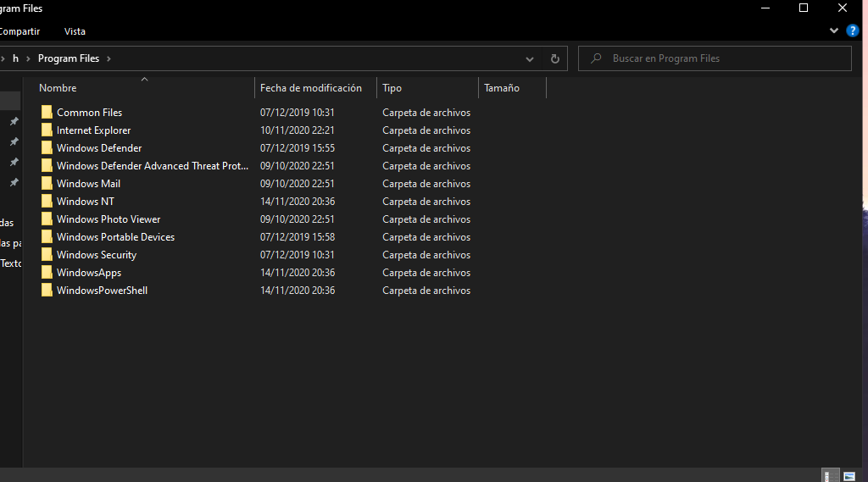Screen dimensions: 868x482
Task: Open the Vista ribbon tab
Action: 75,31
